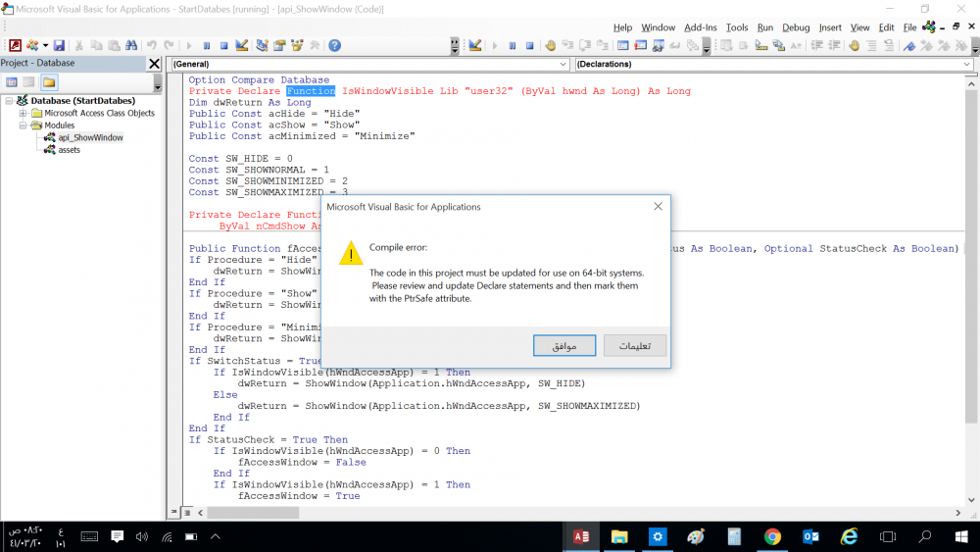Click the Redo arrow icon

(x=169, y=46)
